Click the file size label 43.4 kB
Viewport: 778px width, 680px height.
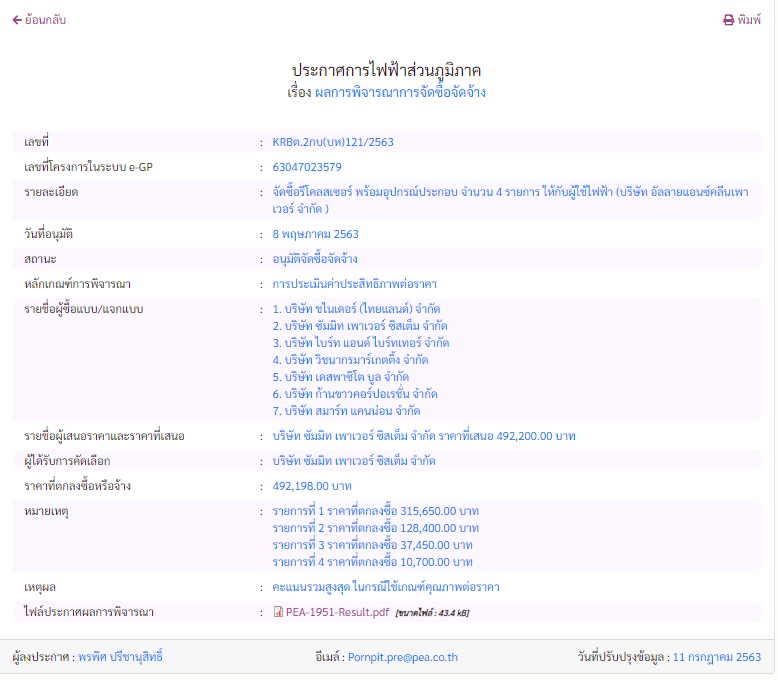(432, 613)
